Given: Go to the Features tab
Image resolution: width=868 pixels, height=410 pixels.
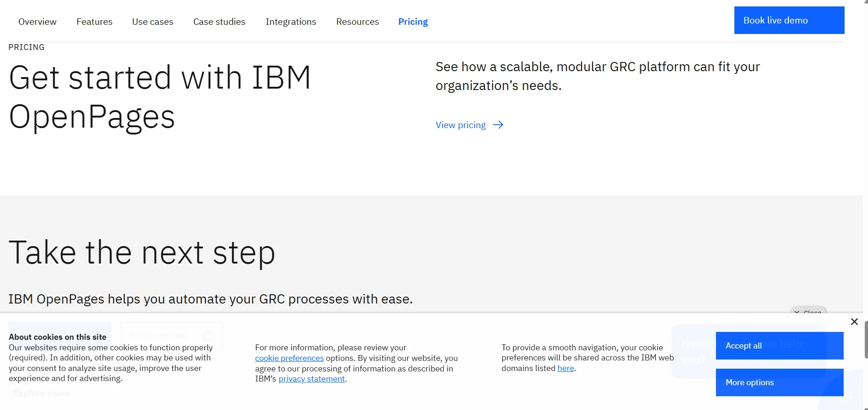Looking at the screenshot, I should [x=94, y=22].
